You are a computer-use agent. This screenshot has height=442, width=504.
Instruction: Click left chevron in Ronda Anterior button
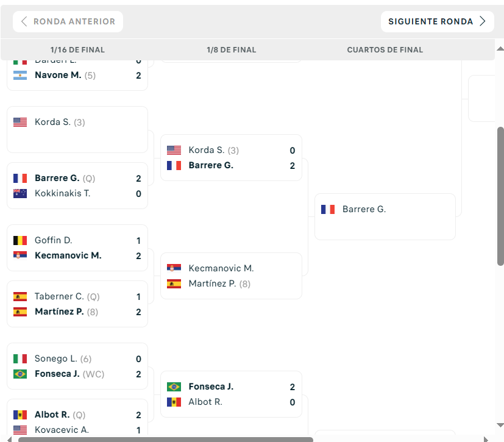tap(24, 21)
